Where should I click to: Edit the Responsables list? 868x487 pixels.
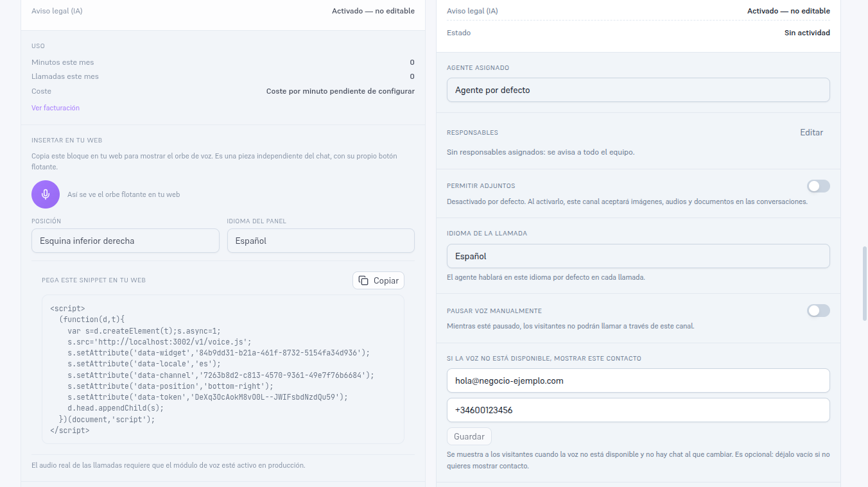pos(812,132)
